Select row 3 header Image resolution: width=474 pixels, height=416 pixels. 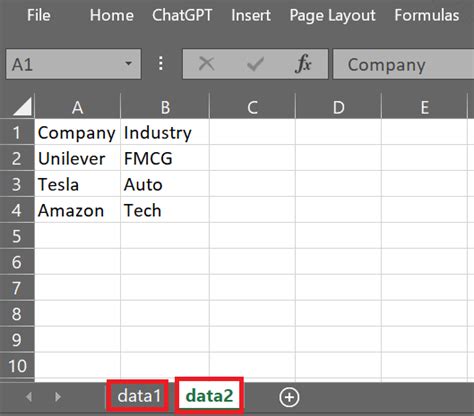pos(17,184)
